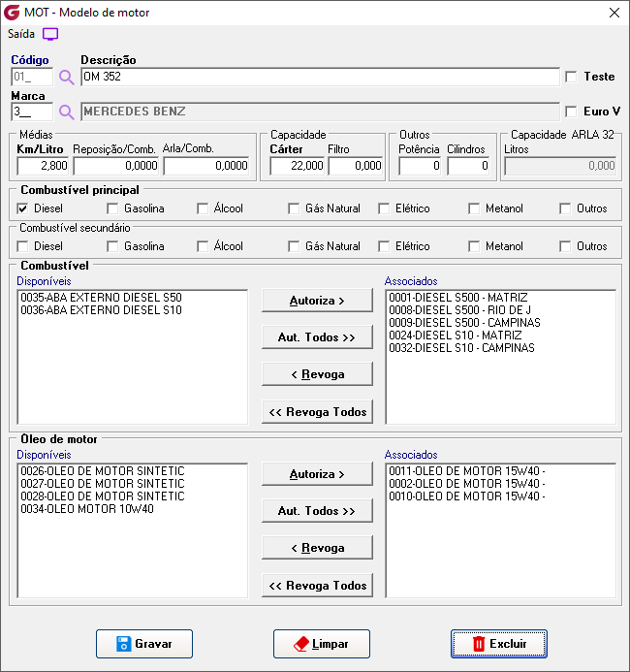Click the Filtro capacity field
This screenshot has height=672, width=630.
(x=356, y=166)
